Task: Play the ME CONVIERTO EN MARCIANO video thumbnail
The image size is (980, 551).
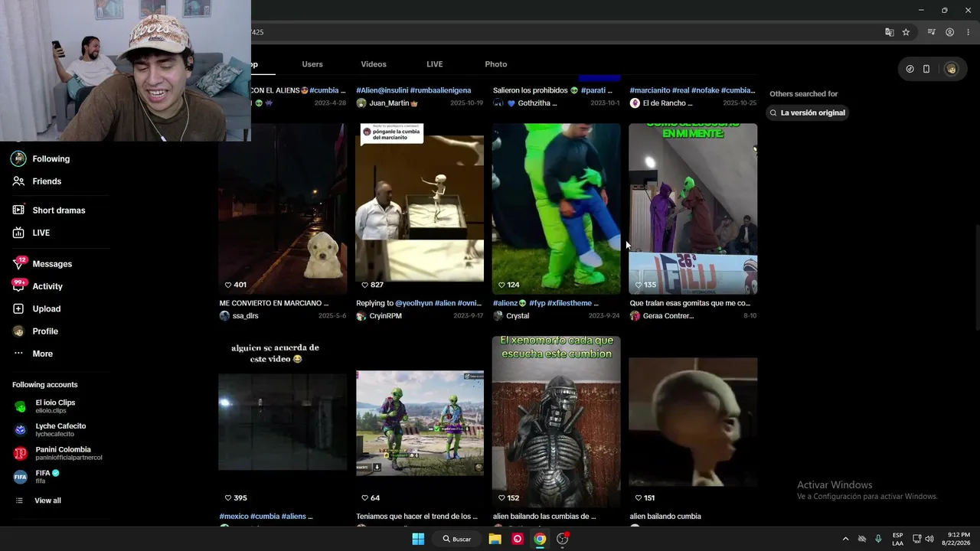Action: coord(283,209)
